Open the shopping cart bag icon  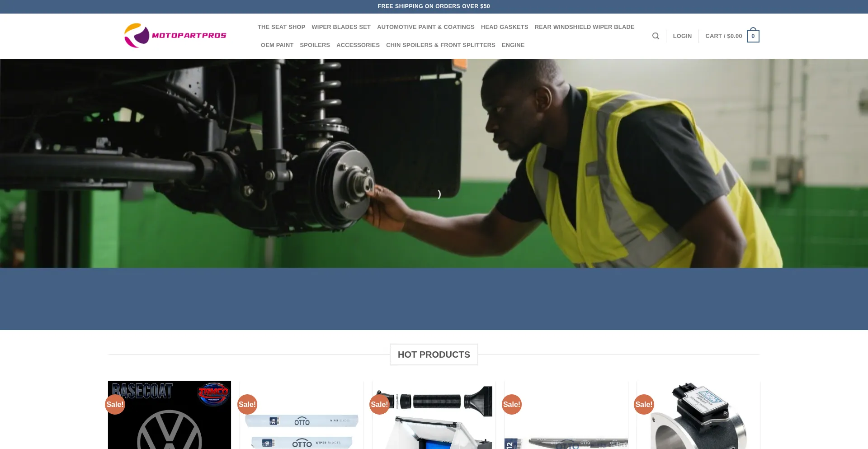[753, 36]
